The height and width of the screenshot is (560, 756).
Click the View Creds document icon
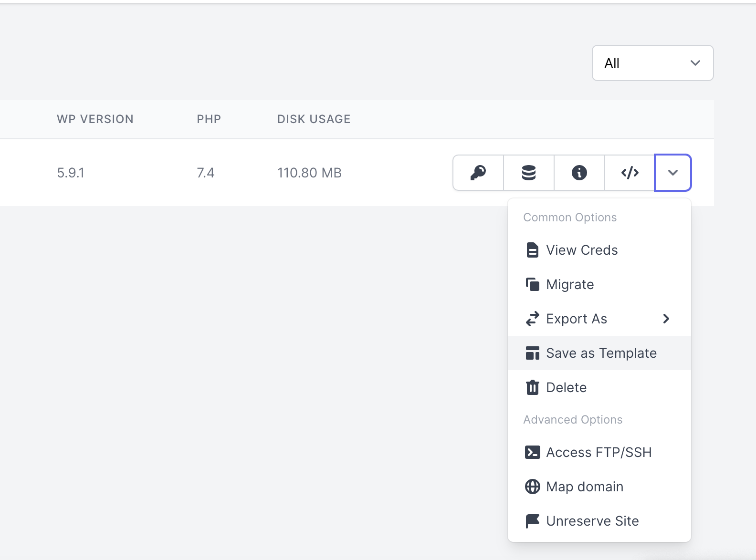coord(532,250)
